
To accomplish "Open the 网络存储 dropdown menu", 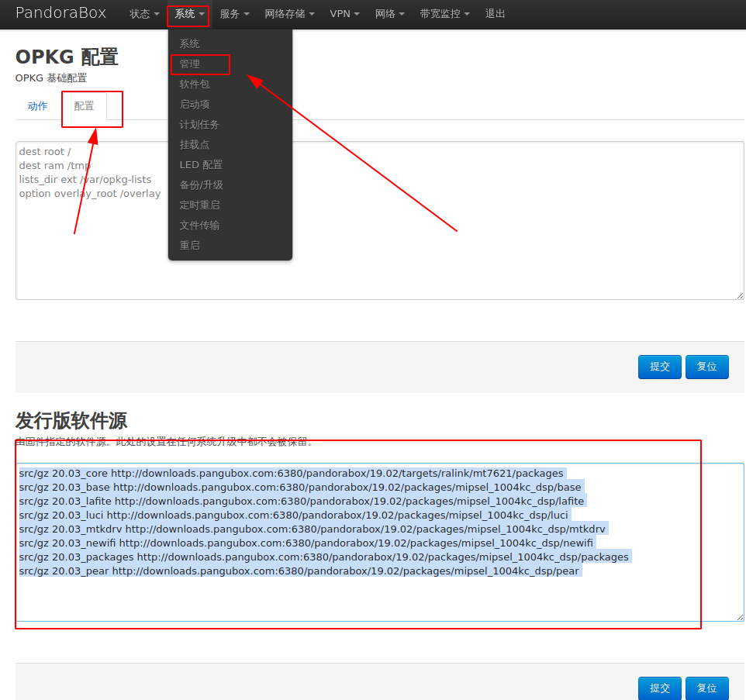I will pos(289,14).
